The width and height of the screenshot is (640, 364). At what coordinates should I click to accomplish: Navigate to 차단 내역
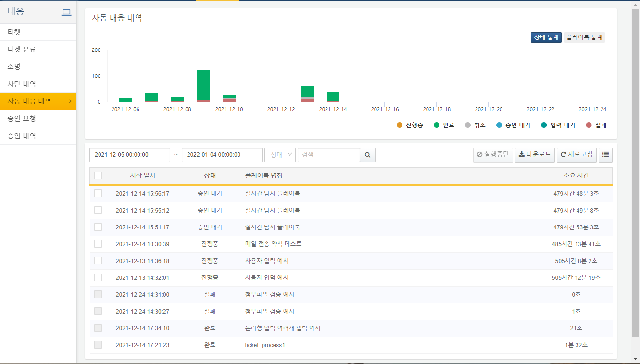point(38,84)
